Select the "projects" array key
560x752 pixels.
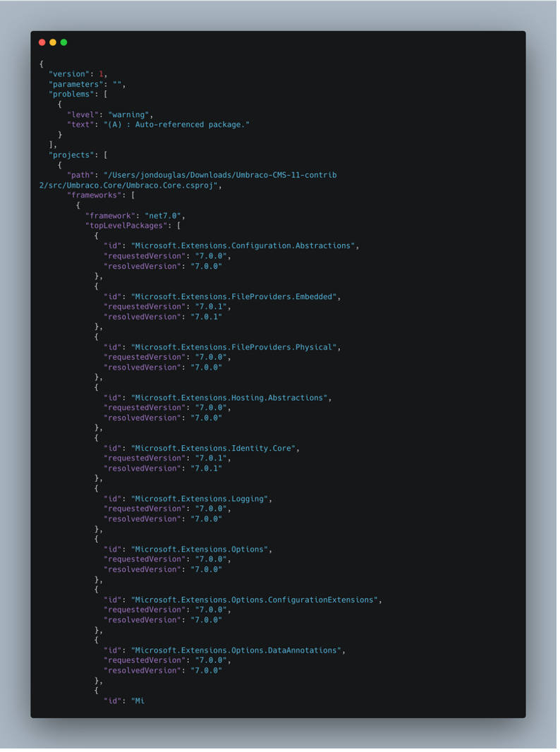(x=71, y=154)
